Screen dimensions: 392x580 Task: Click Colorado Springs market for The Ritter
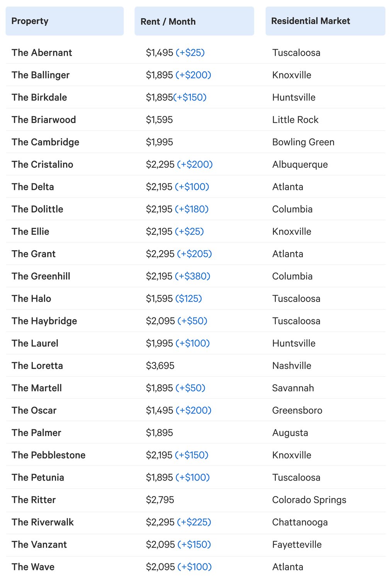(x=309, y=500)
